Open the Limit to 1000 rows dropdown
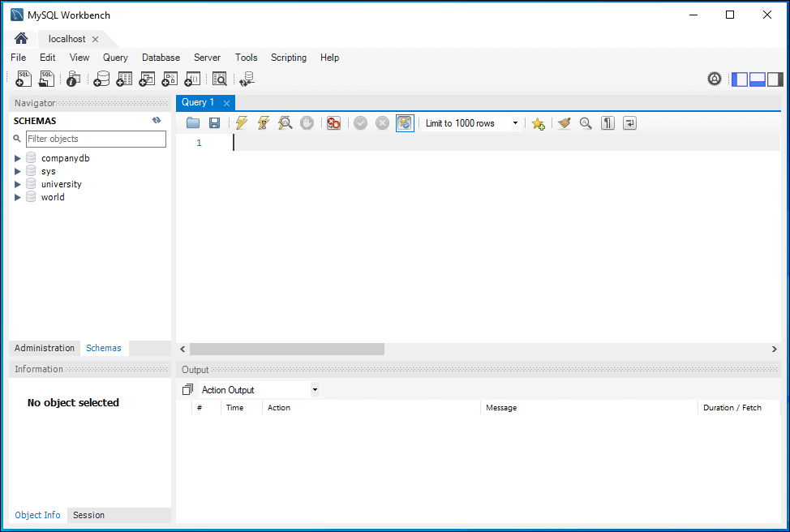The width and height of the screenshot is (790, 532). coord(472,123)
